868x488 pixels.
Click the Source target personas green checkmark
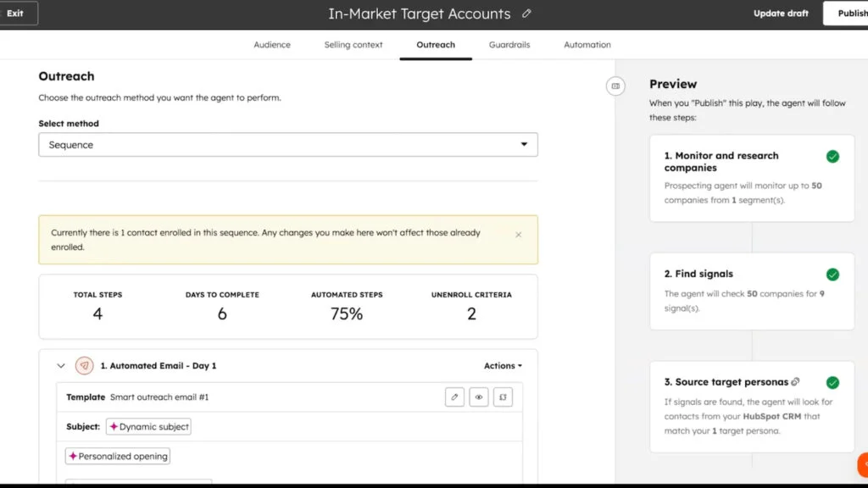pos(832,383)
